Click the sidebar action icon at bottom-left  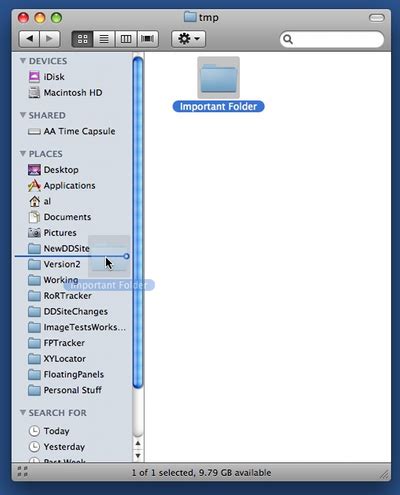coord(22,471)
